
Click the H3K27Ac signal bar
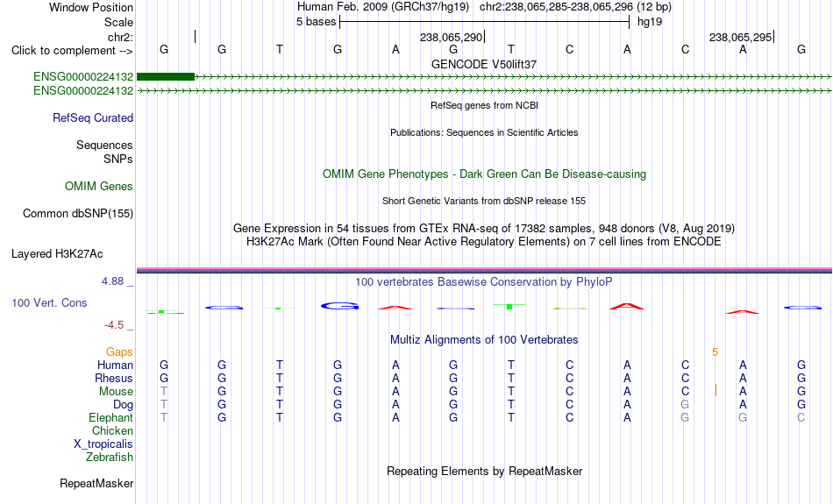point(484,270)
